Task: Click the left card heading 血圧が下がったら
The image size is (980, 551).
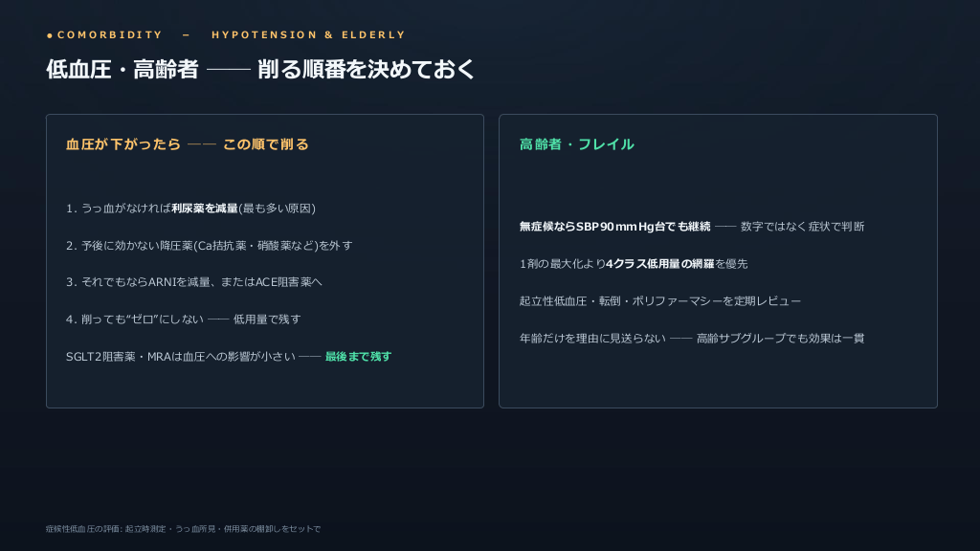Action: point(123,144)
